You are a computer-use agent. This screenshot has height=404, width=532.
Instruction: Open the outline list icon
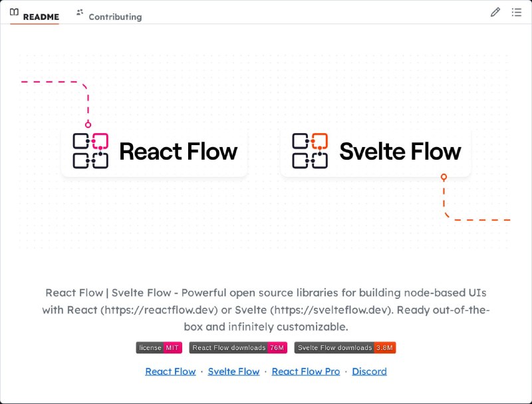pos(517,12)
